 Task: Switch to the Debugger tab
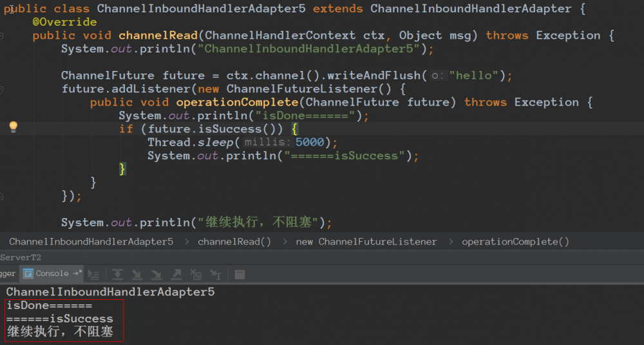tap(8, 273)
